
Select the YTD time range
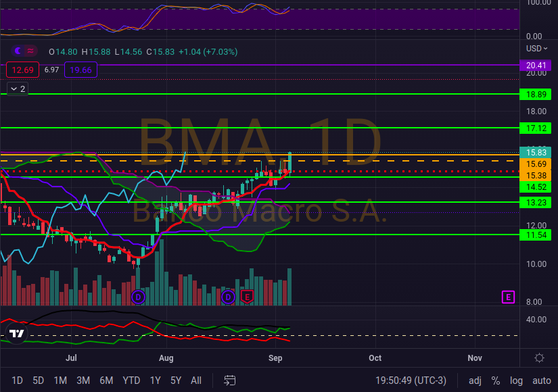(131, 381)
